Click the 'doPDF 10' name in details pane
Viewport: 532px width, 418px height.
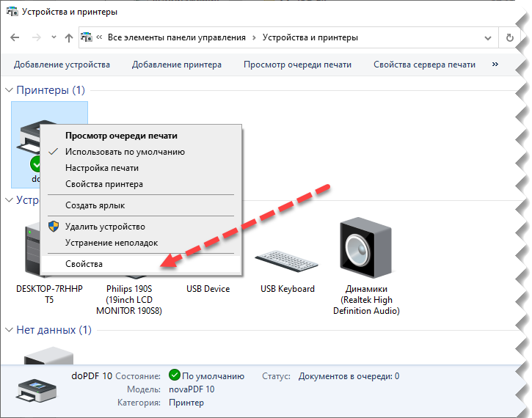92,375
